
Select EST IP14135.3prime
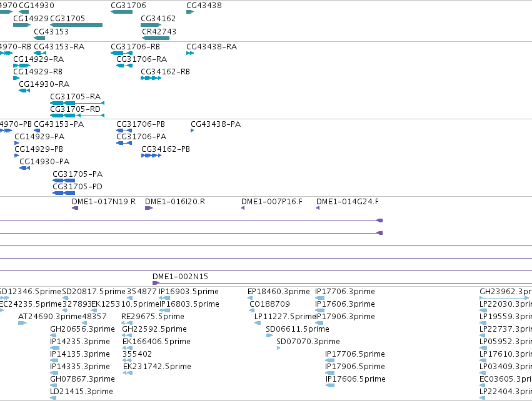click(x=80, y=354)
